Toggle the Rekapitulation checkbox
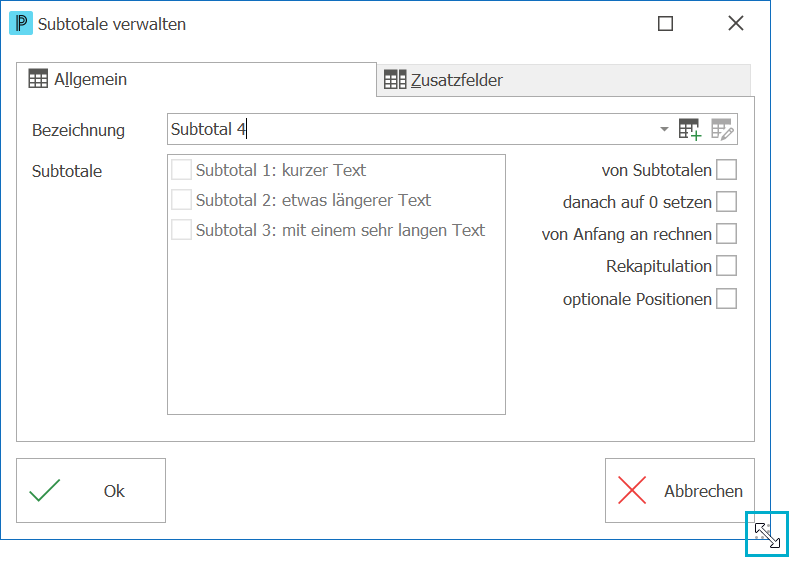The image size is (802, 569). pyautogui.click(x=726, y=266)
